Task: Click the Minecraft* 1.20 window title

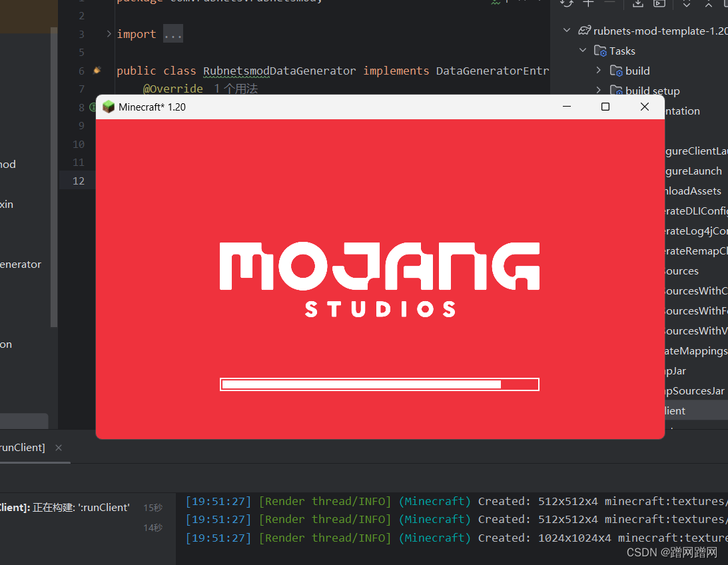Action: point(152,107)
